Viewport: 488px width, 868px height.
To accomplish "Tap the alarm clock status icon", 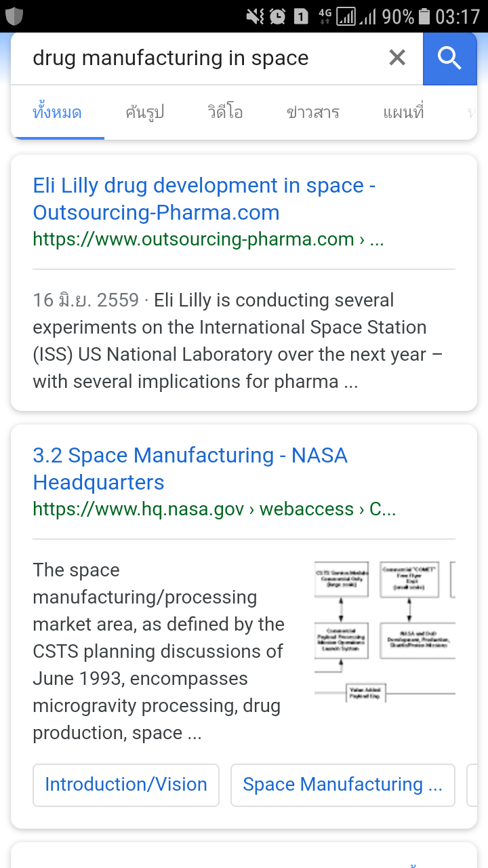I will (277, 16).
